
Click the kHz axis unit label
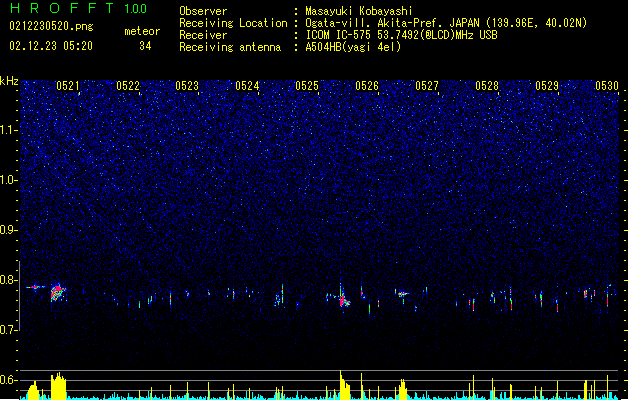click(9, 81)
